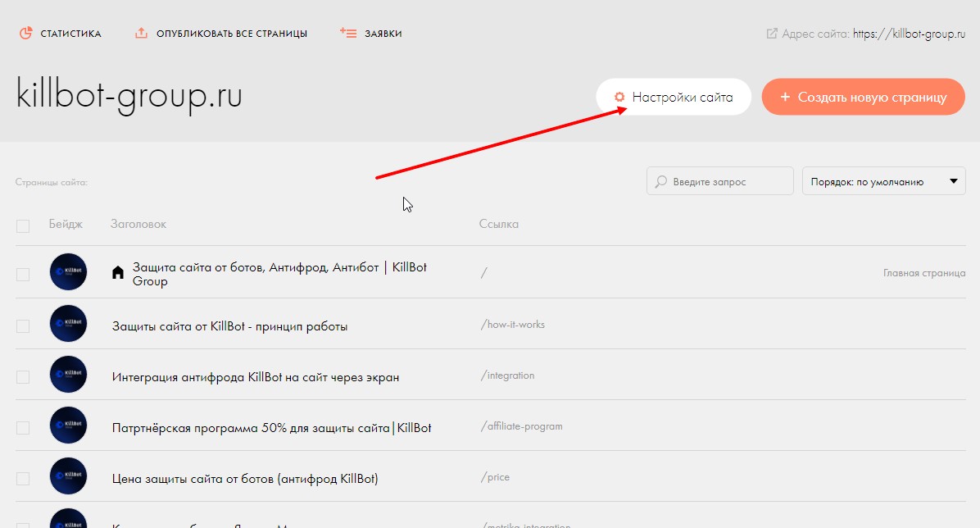Open page Защиты сайта от KillBot - принцип работы
The width and height of the screenshot is (980, 528).
pyautogui.click(x=230, y=326)
